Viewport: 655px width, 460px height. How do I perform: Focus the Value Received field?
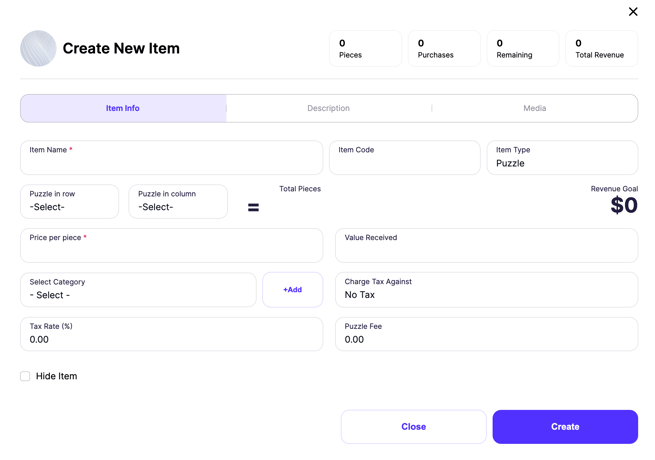point(487,245)
